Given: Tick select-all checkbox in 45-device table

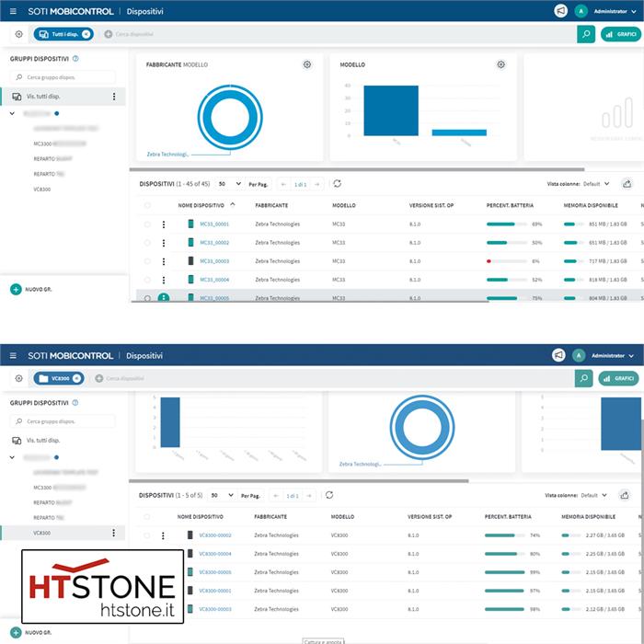Looking at the screenshot, I should pos(147,205).
